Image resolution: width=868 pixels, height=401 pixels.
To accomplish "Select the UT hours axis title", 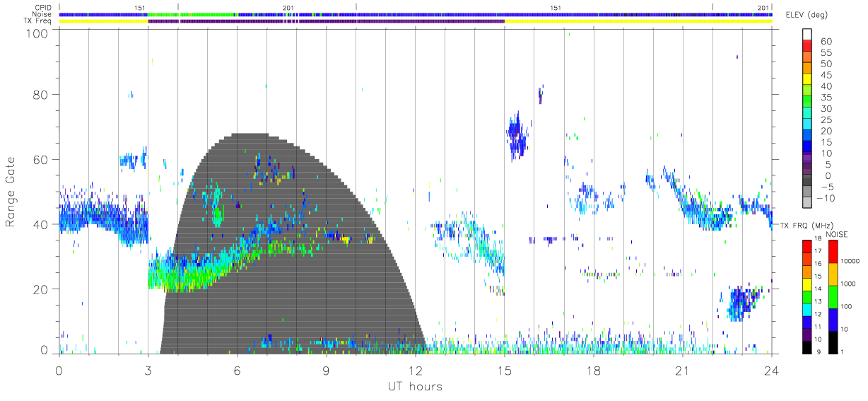I will click(x=414, y=386).
